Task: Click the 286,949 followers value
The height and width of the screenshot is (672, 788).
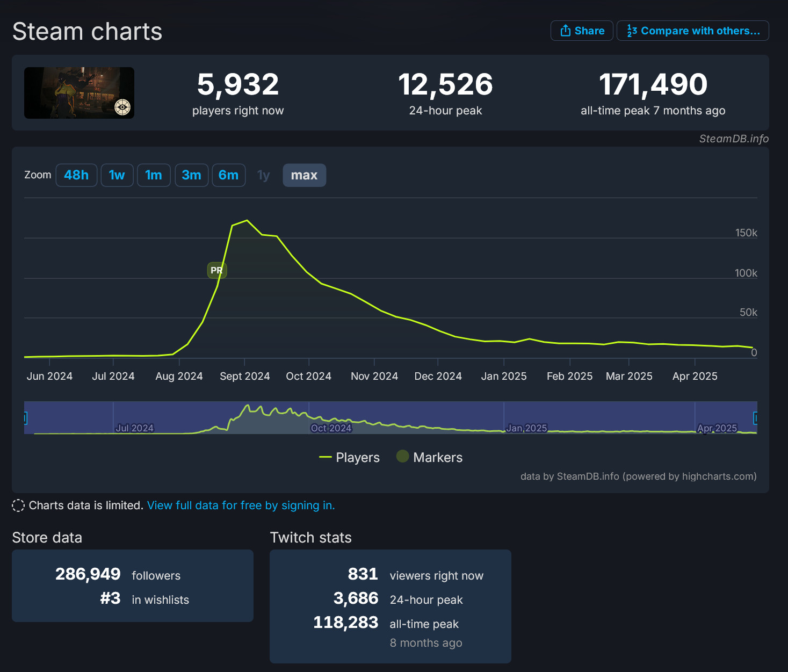Action: point(88,574)
